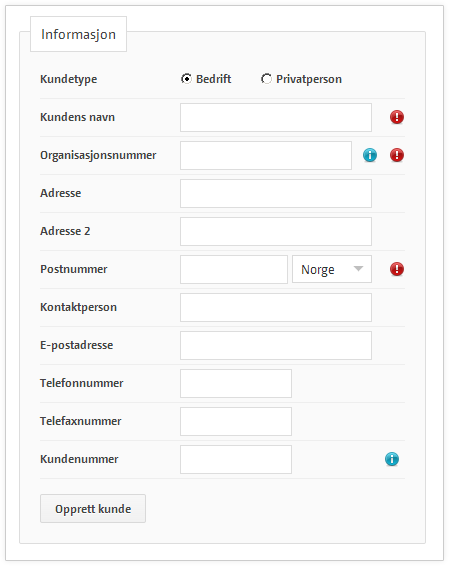Click the red error icon beside Postnummer
Viewport: 449px width, 566px height.
pyautogui.click(x=397, y=269)
